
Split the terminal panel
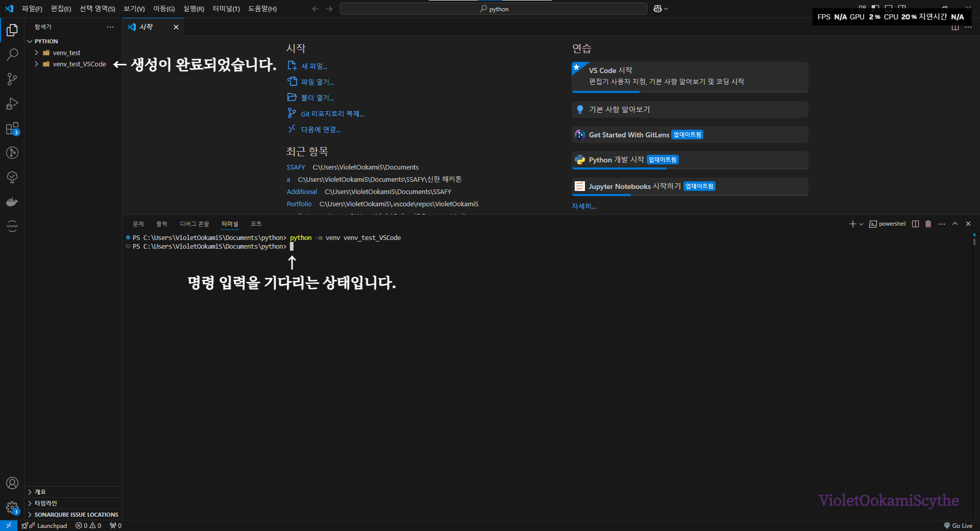(915, 224)
